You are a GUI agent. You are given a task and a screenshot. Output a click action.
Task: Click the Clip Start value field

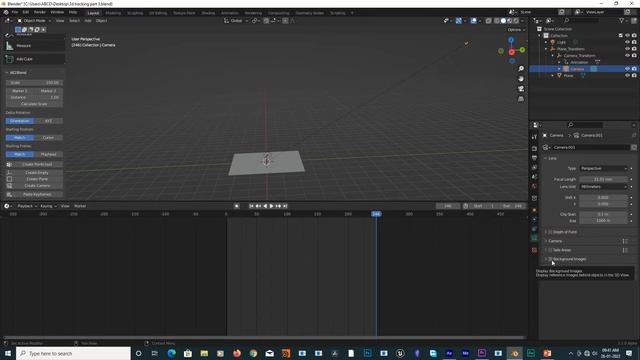click(603, 214)
